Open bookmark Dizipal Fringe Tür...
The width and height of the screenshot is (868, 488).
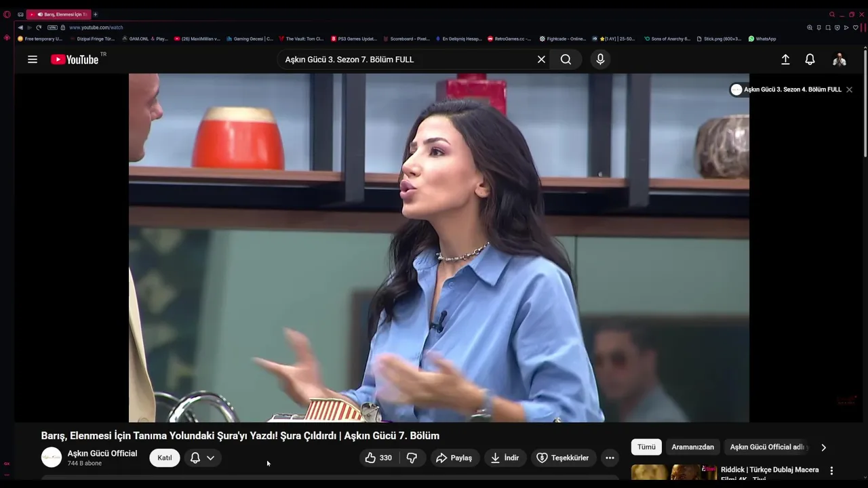point(93,39)
